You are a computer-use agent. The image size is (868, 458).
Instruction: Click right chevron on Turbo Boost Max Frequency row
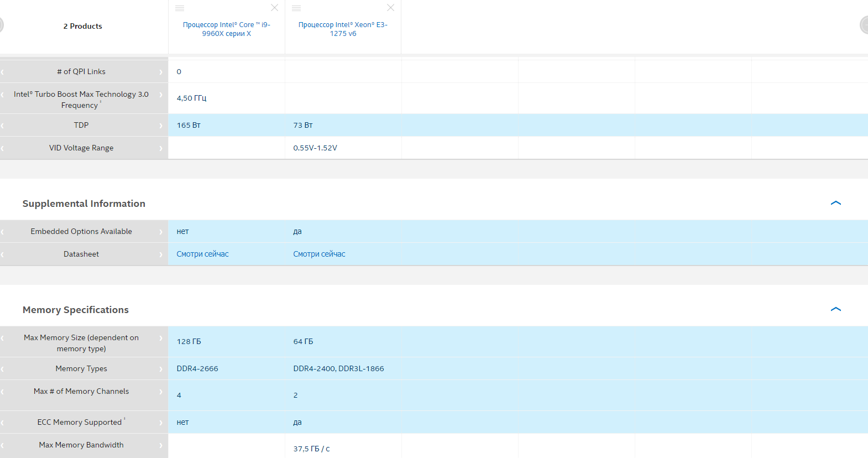point(161,95)
